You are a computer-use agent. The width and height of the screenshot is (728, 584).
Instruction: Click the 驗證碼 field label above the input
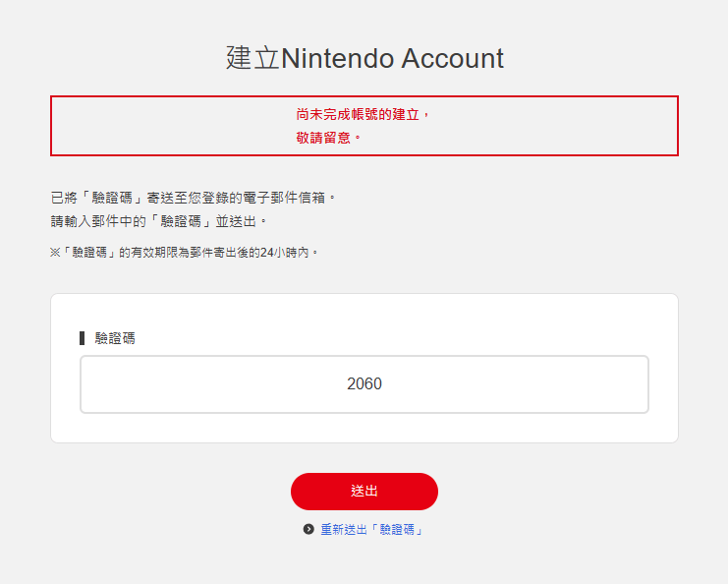tap(115, 338)
